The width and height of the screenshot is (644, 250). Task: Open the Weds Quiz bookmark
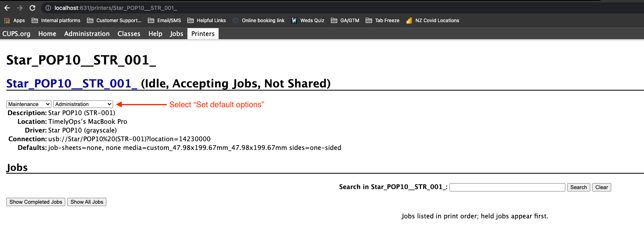tap(308, 21)
